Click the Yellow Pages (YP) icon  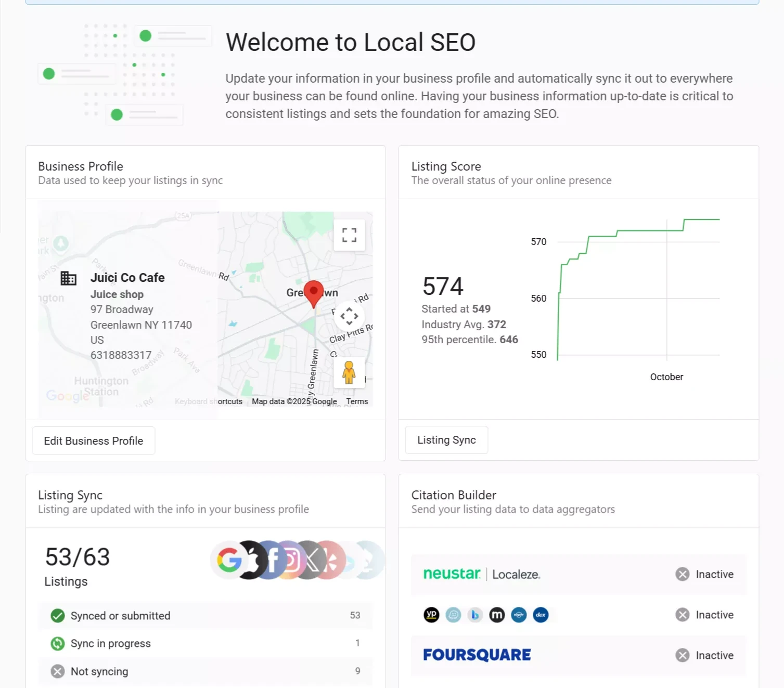click(x=431, y=615)
